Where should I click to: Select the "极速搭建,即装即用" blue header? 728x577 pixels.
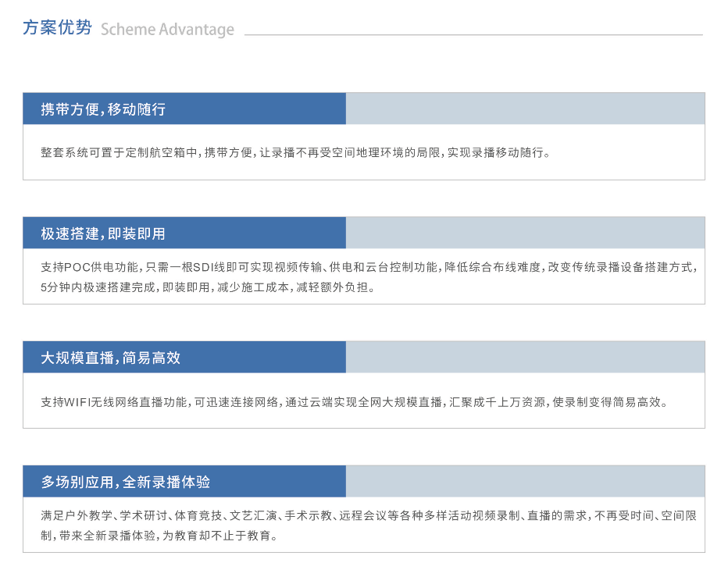[184, 233]
